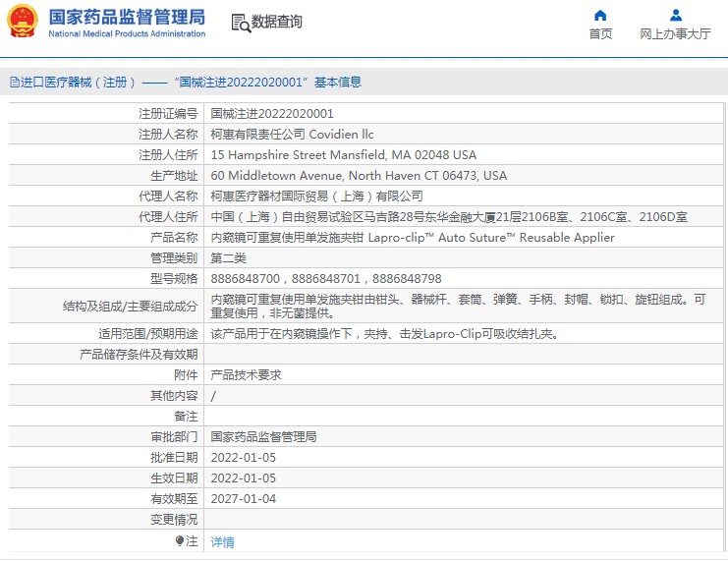This screenshot has height=562, width=728.
Task: Click the 结构及组成/主要组成成分 label
Action: pyautogui.click(x=131, y=307)
